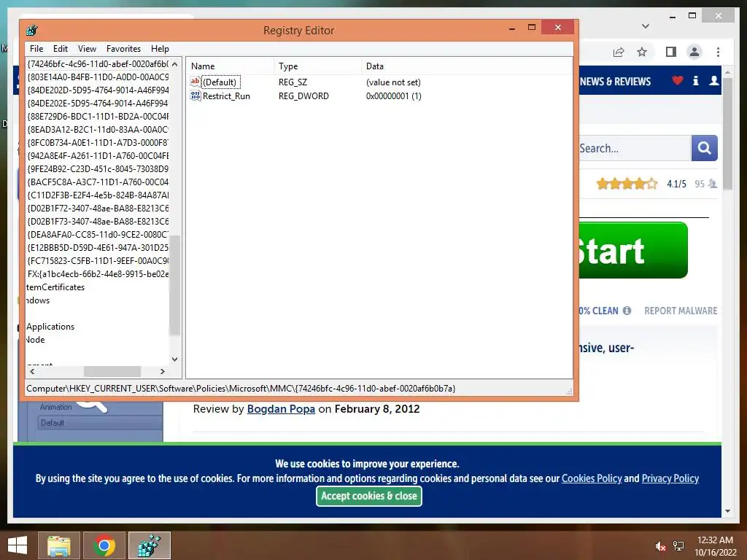747x560 pixels.
Task: Select the {88E729D6-BDC1-11D1 tree key
Action: tap(98, 116)
